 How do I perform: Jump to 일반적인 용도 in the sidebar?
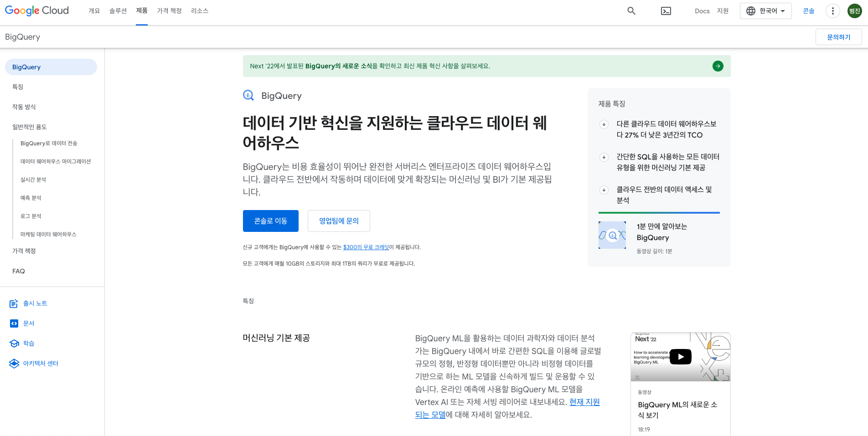30,127
